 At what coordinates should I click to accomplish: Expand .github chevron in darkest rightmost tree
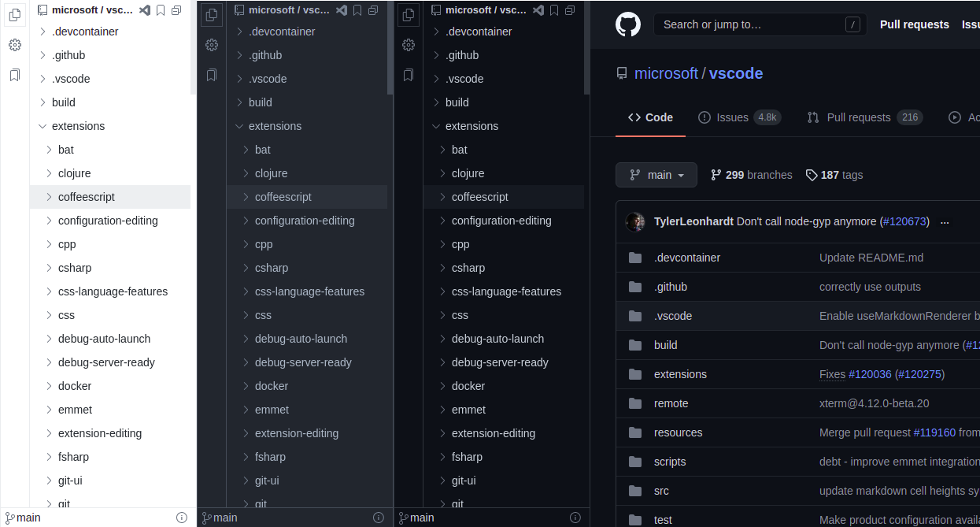tap(436, 55)
